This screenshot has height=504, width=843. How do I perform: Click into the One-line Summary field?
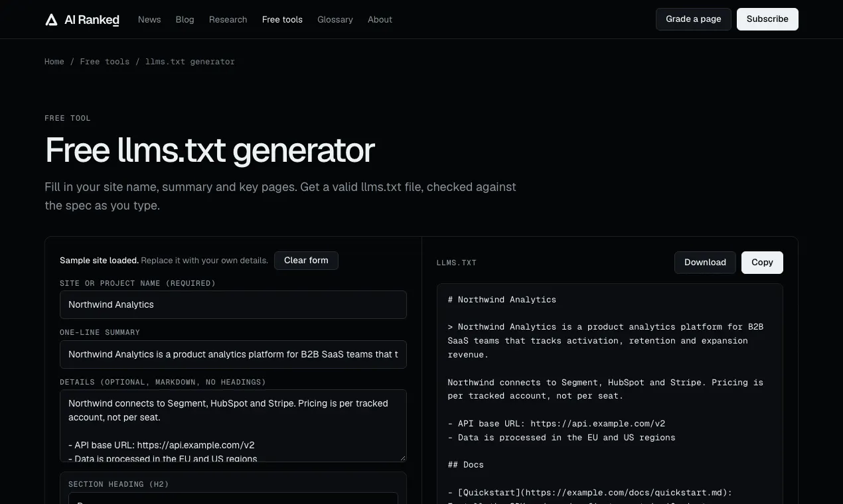233,354
